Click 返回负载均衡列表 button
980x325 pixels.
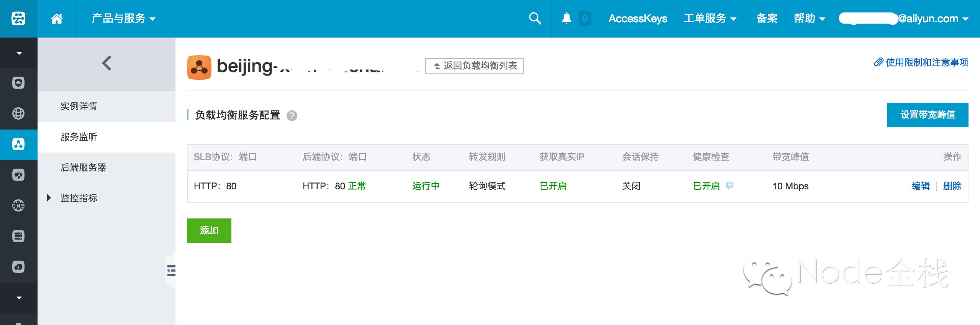pyautogui.click(x=475, y=66)
